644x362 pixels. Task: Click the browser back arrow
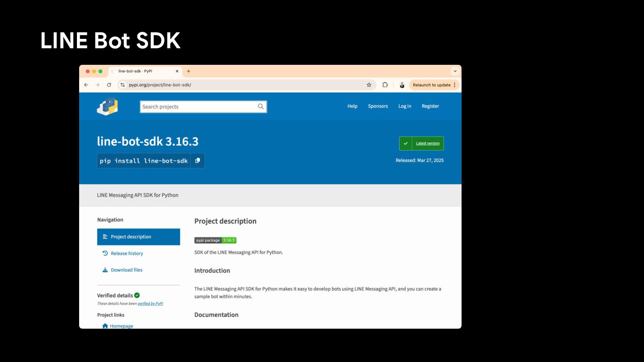(86, 85)
